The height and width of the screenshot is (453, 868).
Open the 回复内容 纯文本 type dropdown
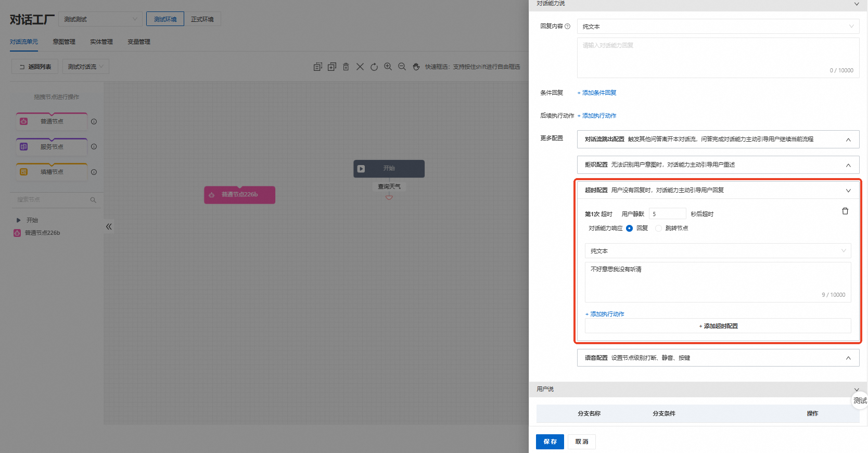point(718,26)
